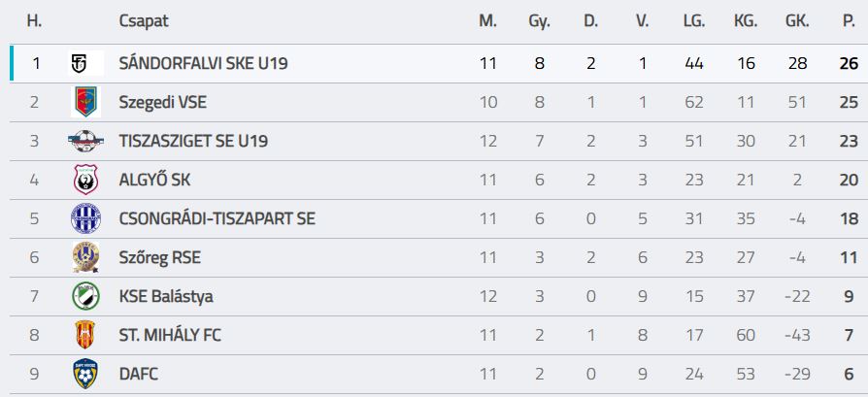This screenshot has height=397, width=868.
Task: Sort by the GK. goal difference header
Action: click(797, 21)
